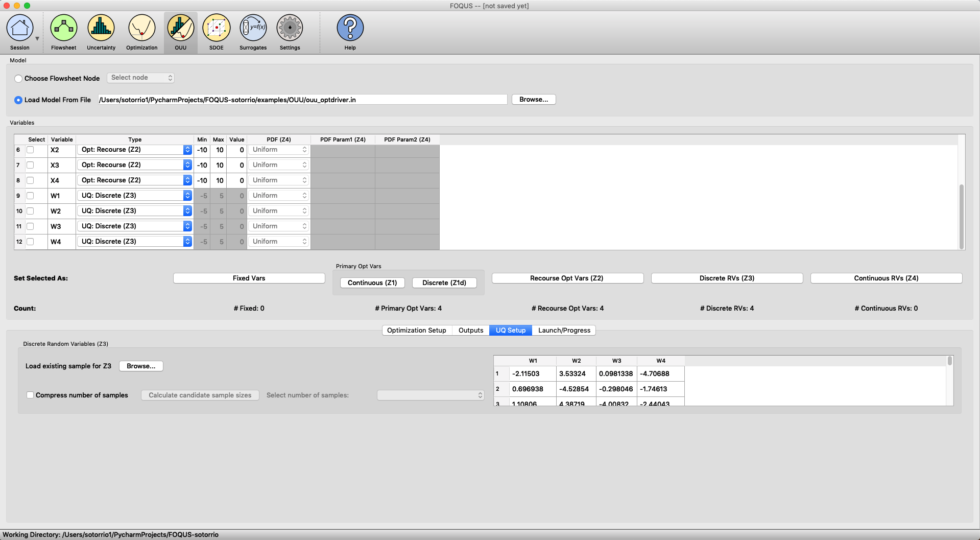Select Choose Flowsheet Node radio button
This screenshot has height=540, width=980.
pos(18,79)
